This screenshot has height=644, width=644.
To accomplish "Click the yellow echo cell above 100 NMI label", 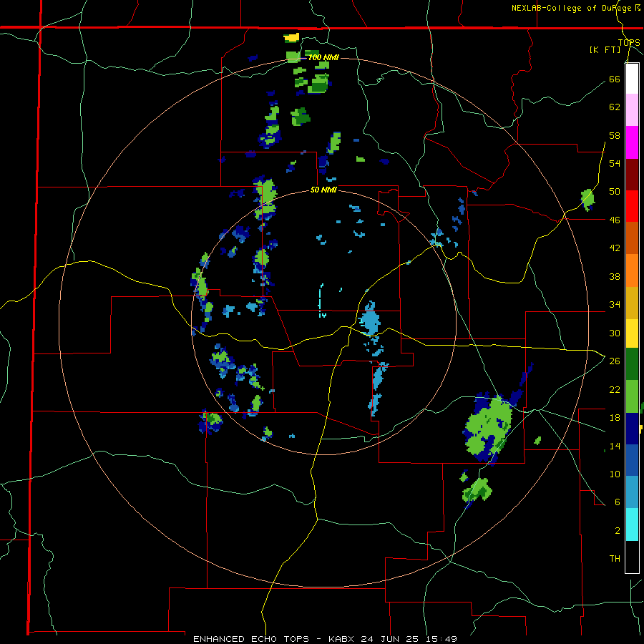I will tap(292, 37).
